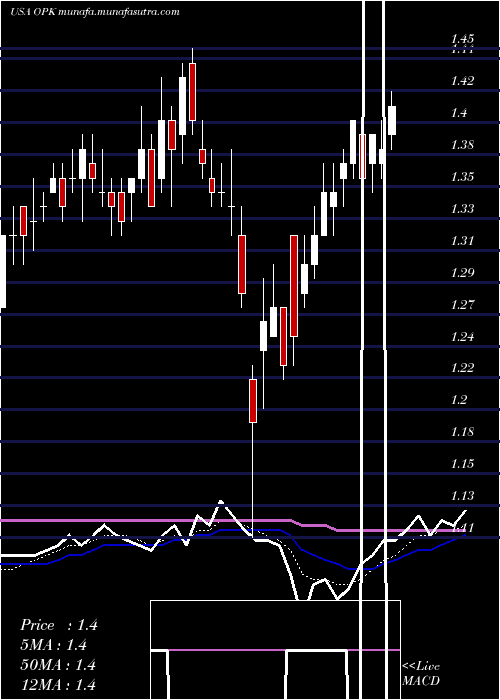Click the 12MA : 1.4 legend entry
Viewport: 500px width, 700px height.
[58, 684]
